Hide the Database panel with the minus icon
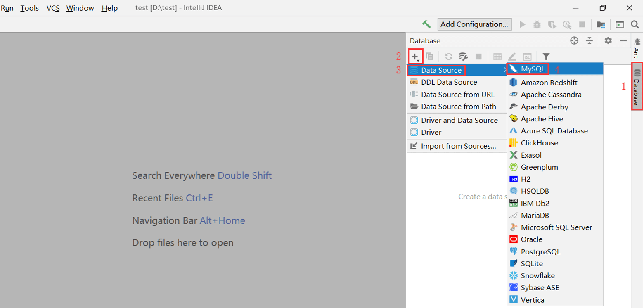Viewport: 644px width, 308px height. click(623, 40)
